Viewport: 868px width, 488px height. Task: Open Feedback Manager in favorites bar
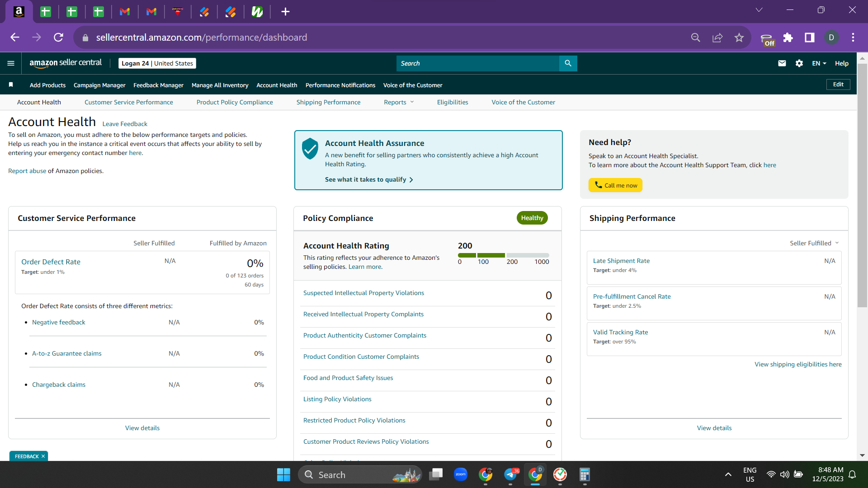tap(158, 85)
